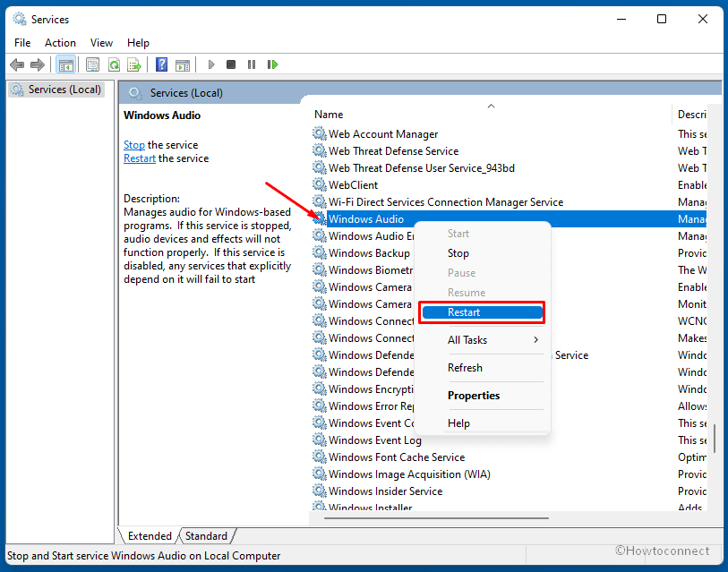This screenshot has height=572, width=728.
Task: Click the Forward arrow toolbar icon
Action: [x=38, y=64]
